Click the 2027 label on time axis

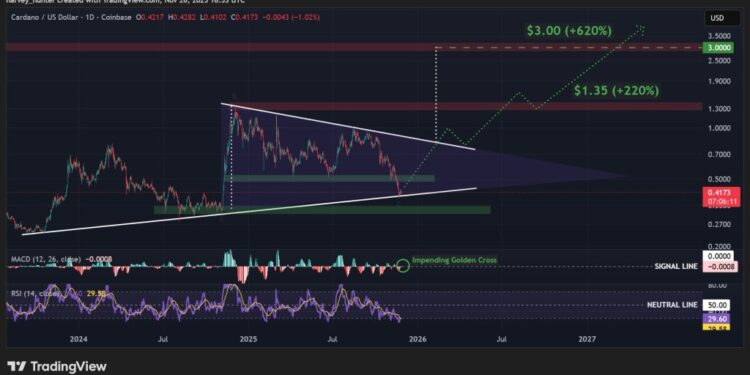point(587,339)
